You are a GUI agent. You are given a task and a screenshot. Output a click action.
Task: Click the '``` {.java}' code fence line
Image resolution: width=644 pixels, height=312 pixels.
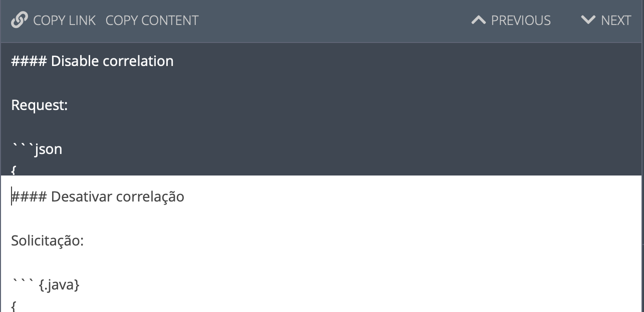click(46, 285)
